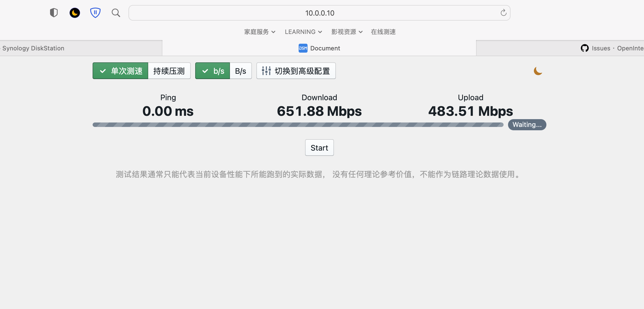Image resolution: width=644 pixels, height=309 pixels.
Task: Open 切换到高级配置 advanced configuration
Action: click(x=296, y=71)
